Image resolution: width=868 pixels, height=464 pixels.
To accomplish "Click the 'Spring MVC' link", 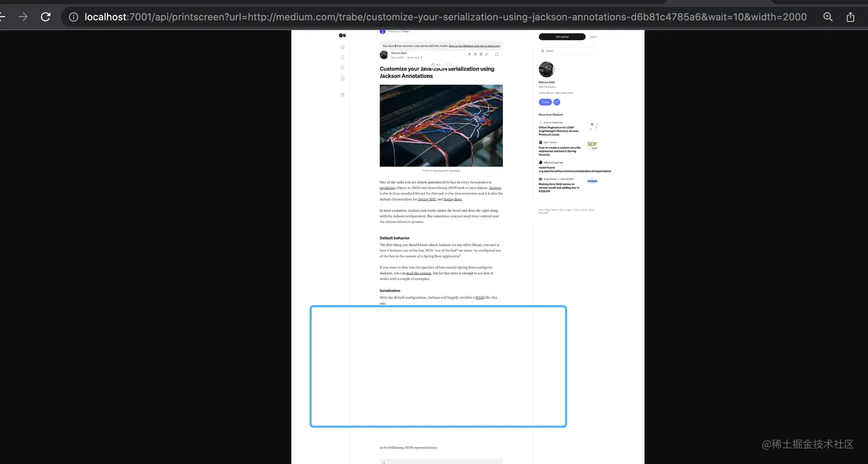I will pyautogui.click(x=427, y=199).
